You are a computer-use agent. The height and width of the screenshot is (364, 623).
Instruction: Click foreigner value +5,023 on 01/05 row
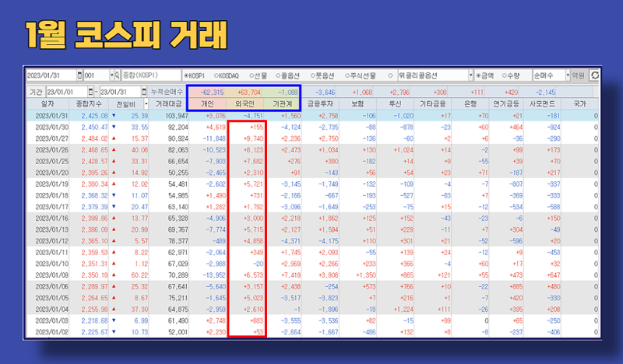click(x=253, y=298)
